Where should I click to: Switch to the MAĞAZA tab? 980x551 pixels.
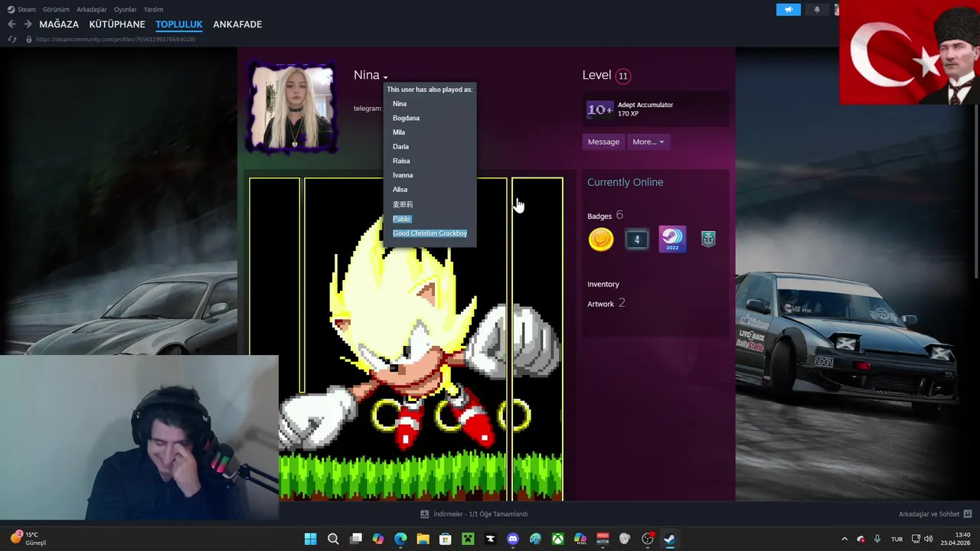point(59,24)
